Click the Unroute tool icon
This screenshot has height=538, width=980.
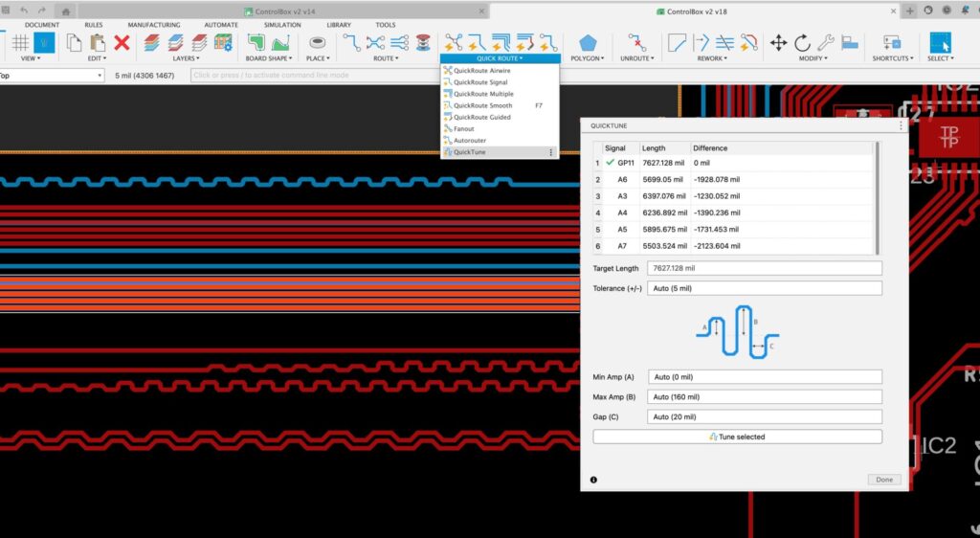636,42
